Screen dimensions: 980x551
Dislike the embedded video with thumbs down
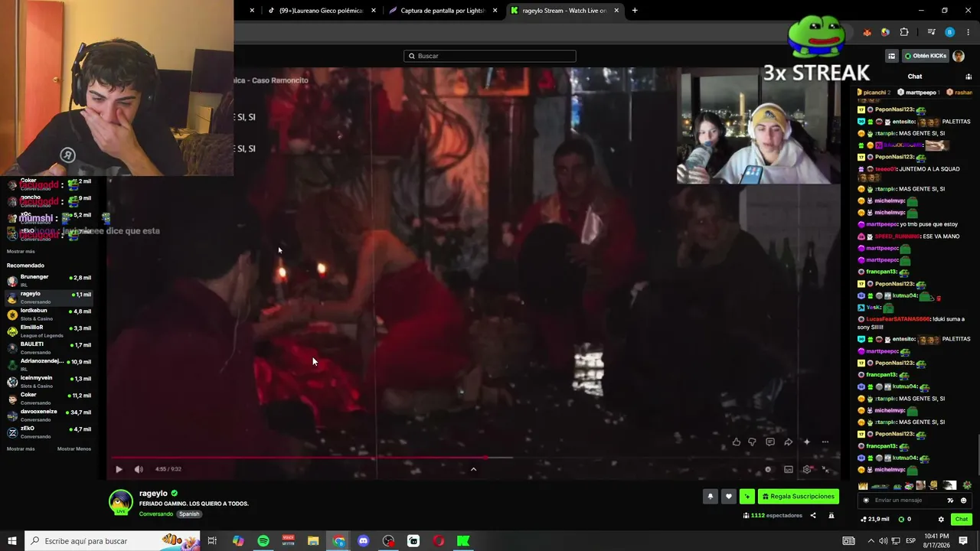pyautogui.click(x=752, y=442)
